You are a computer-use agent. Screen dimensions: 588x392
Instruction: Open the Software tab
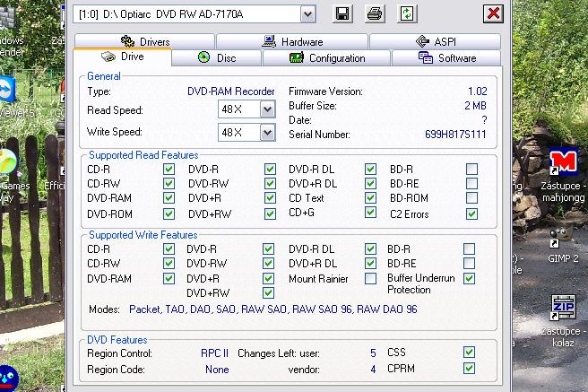[x=446, y=57]
